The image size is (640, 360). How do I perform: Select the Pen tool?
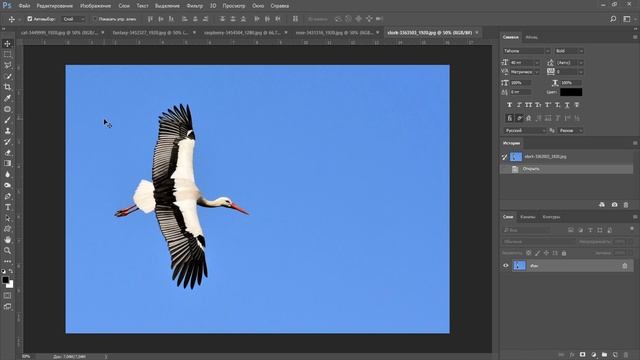tap(7, 196)
